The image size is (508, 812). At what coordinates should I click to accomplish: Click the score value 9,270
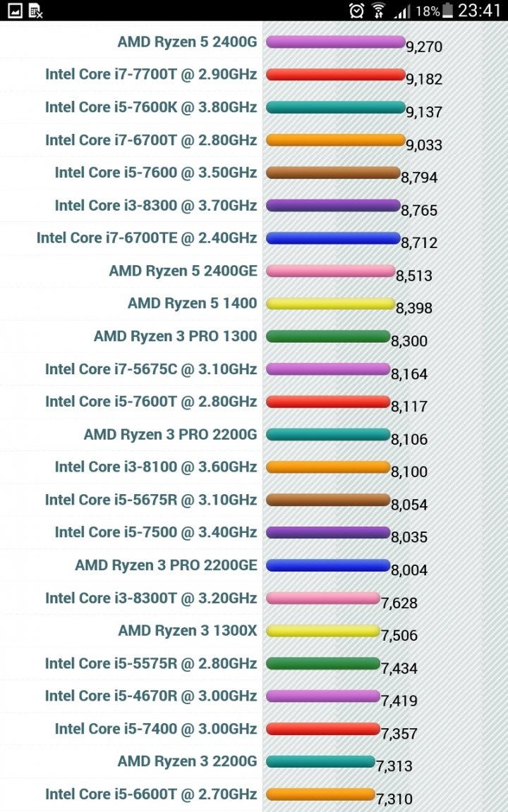[424, 47]
